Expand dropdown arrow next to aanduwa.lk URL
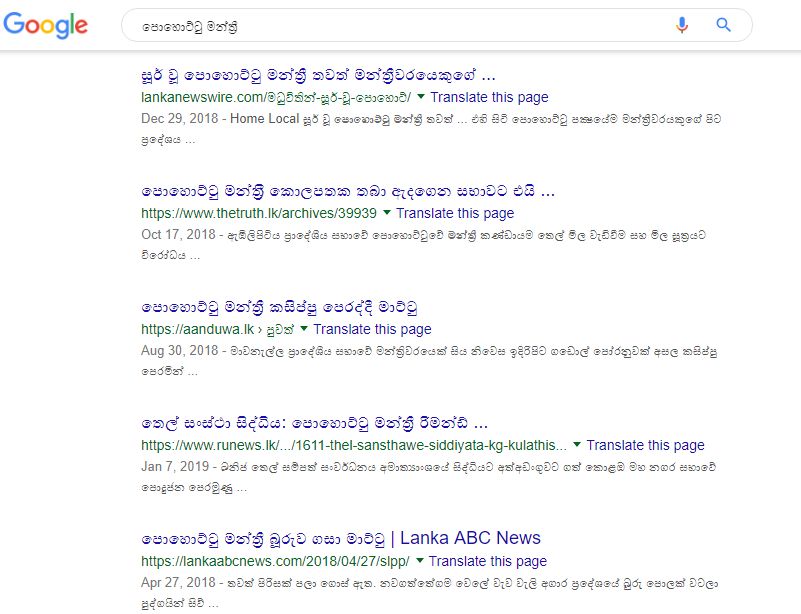 click(304, 328)
